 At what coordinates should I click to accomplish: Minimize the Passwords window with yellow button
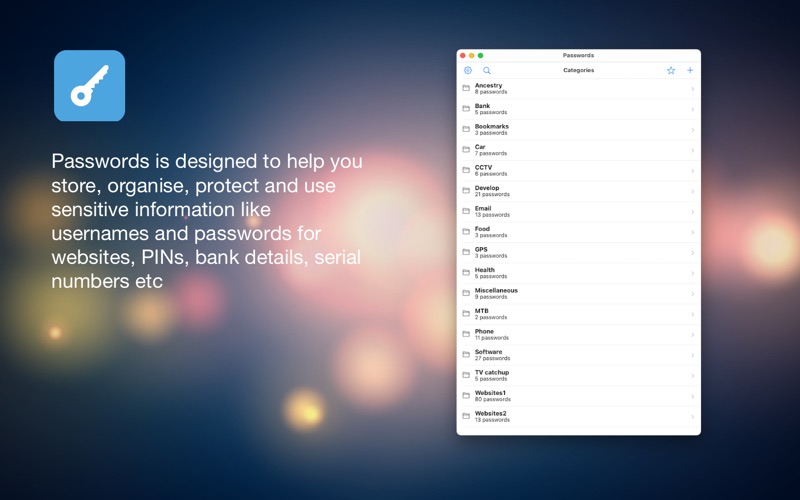pyautogui.click(x=471, y=55)
